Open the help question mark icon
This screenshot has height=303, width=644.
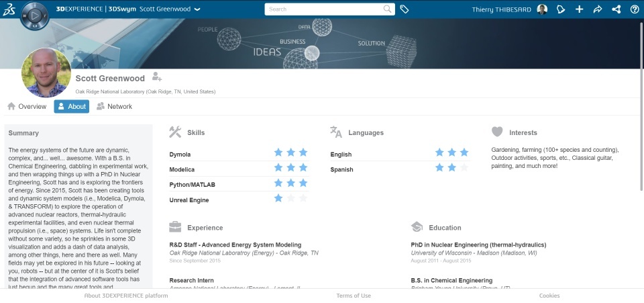pos(635,9)
